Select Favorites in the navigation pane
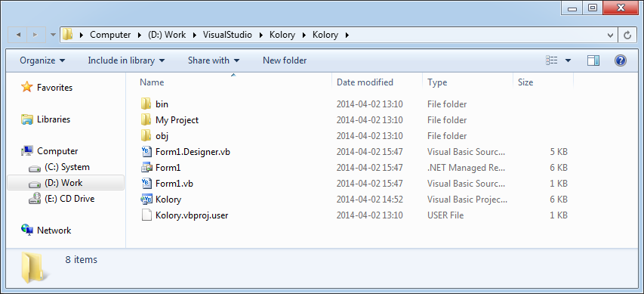The height and width of the screenshot is (294, 644). pyautogui.click(x=54, y=88)
